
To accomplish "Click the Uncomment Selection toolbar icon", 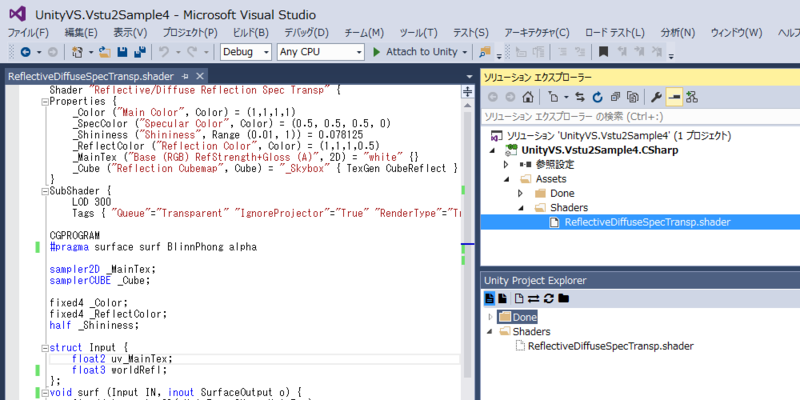I will pyautogui.click(x=580, y=52).
